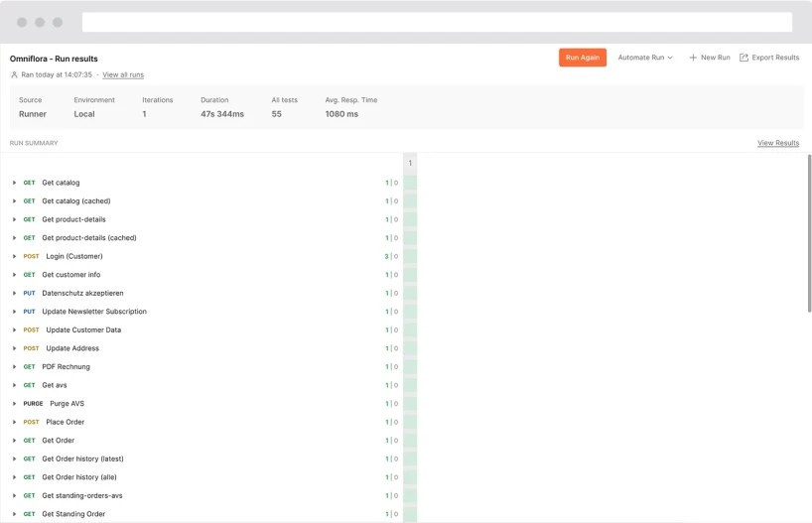Viewport: 812px width, 523px height.
Task: Select iteration 1 column header
Action: [x=410, y=163]
